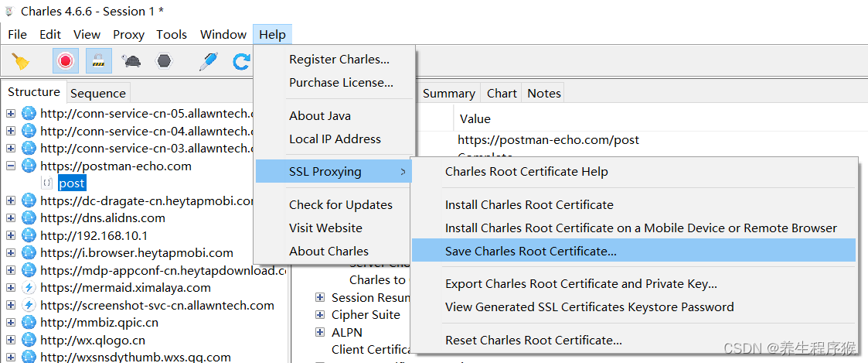Viewport: 868px width, 363px height.
Task: Expand mdp-appconf-cn.heytapdownload host
Action: [x=11, y=270]
